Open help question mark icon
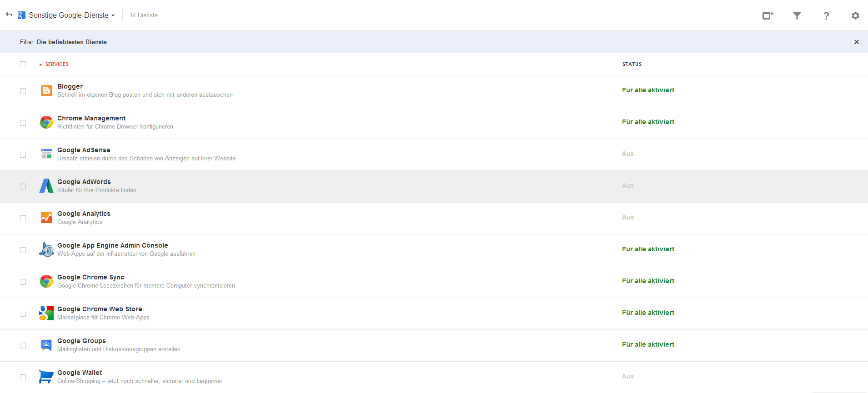 point(826,15)
